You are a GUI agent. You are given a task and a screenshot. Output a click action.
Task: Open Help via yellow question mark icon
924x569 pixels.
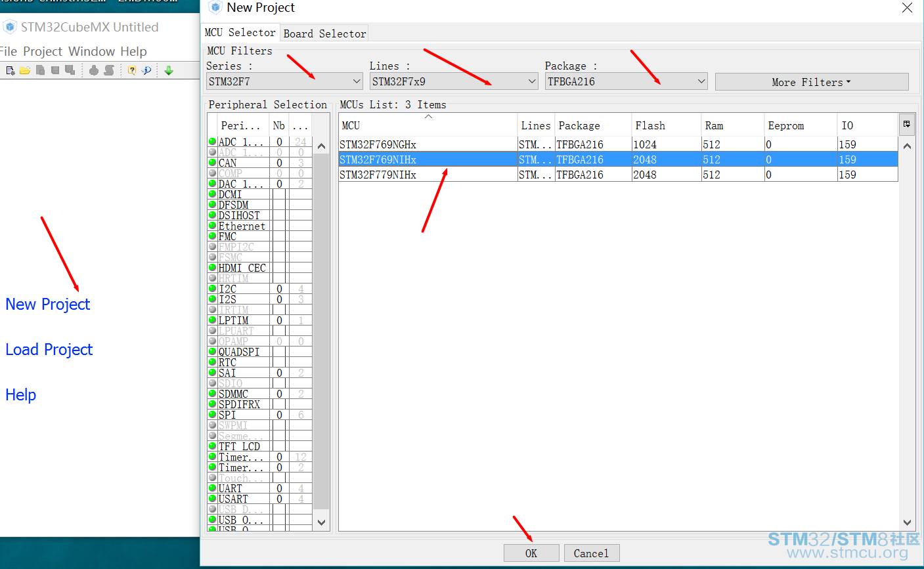131,70
